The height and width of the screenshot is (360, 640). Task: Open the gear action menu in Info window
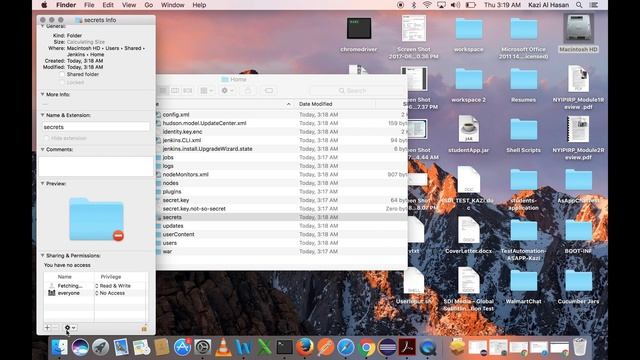pos(70,328)
